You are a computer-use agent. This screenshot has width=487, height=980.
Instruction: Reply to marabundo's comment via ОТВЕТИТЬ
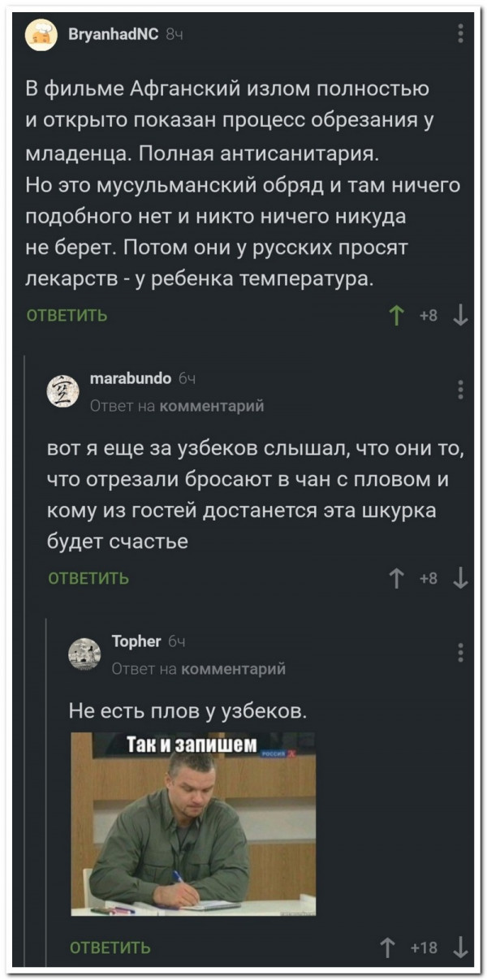click(x=89, y=578)
